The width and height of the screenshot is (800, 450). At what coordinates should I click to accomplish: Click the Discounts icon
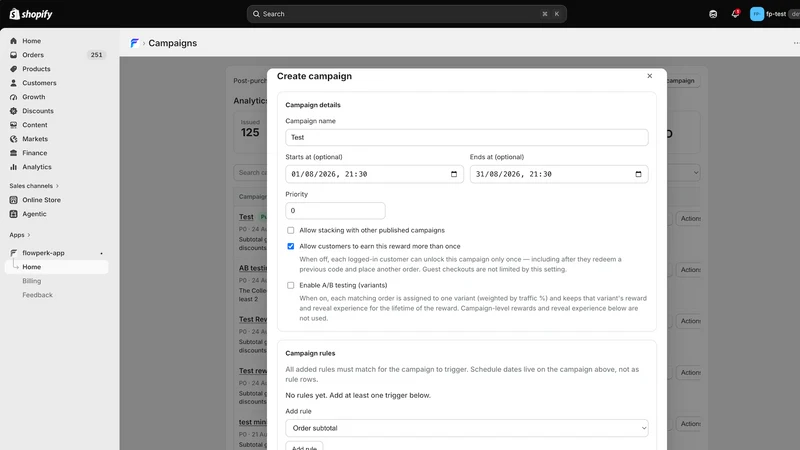click(13, 111)
